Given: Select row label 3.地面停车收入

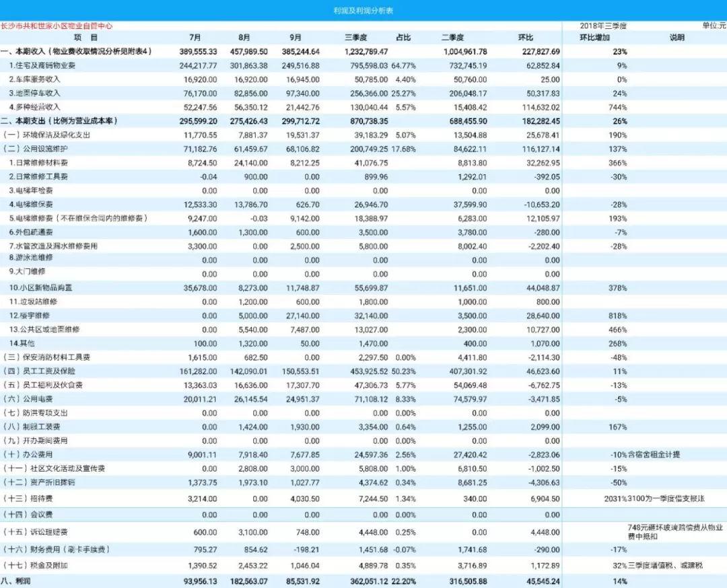Looking at the screenshot, I should click(x=35, y=93).
